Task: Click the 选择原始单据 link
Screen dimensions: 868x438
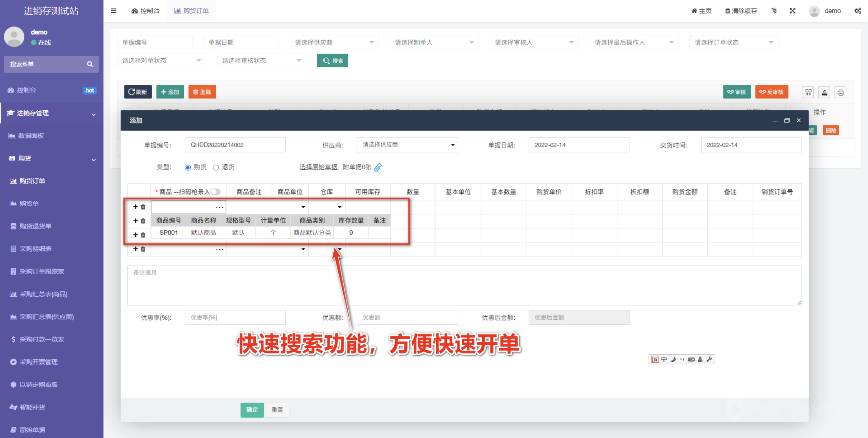Action: 318,167
